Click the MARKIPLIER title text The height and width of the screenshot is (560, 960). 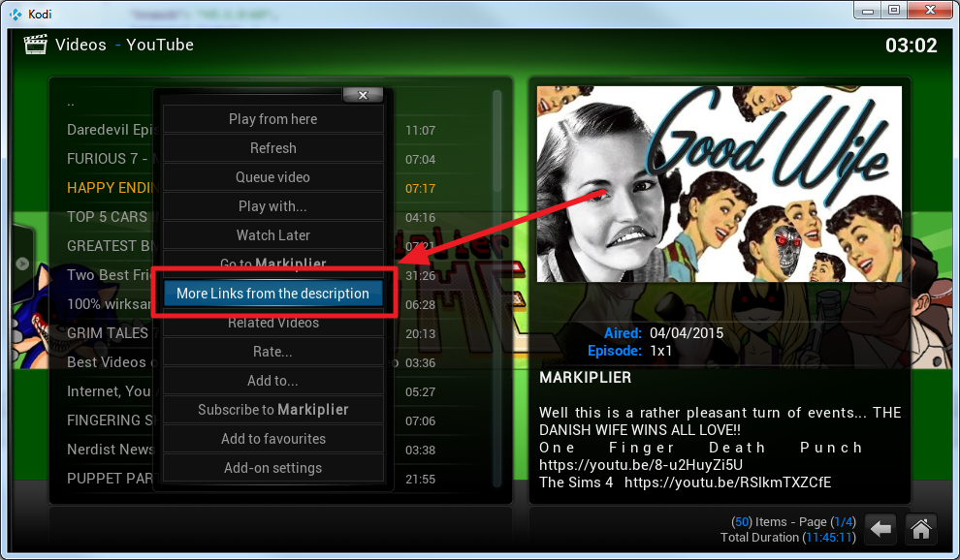pos(586,378)
